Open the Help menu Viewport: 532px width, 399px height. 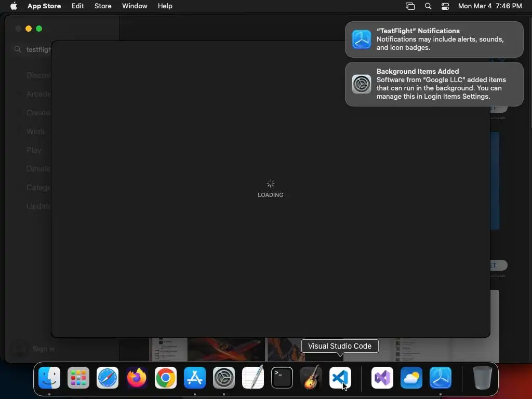(165, 6)
